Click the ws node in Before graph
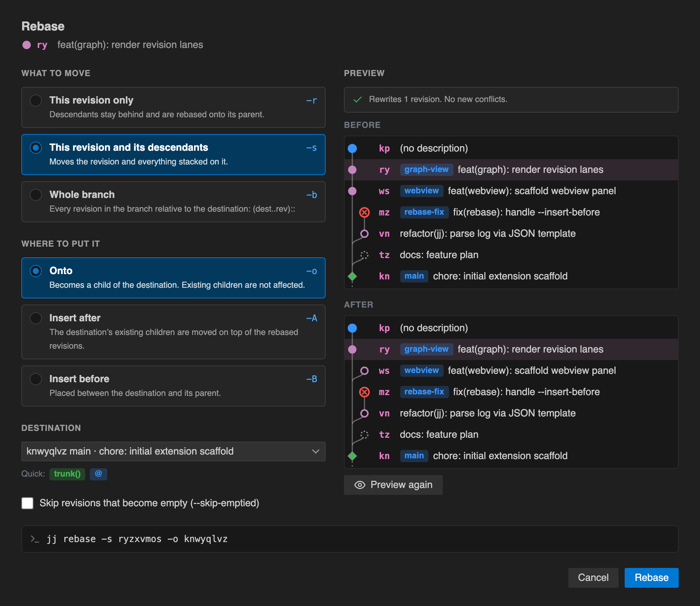The image size is (700, 606). 352,191
